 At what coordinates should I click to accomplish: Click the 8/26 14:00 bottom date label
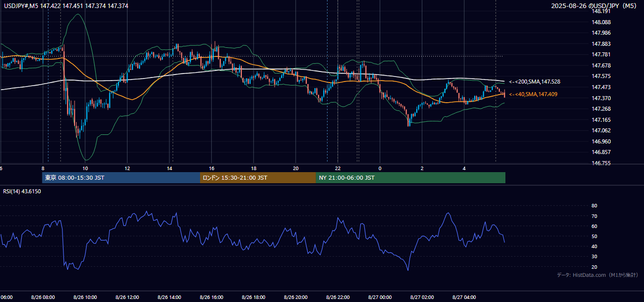tap(169, 297)
